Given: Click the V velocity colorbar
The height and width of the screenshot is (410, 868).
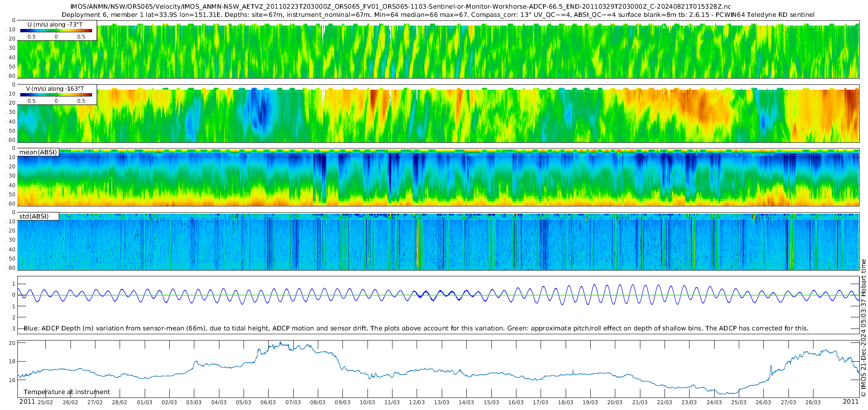Looking at the screenshot, I should pos(56,95).
